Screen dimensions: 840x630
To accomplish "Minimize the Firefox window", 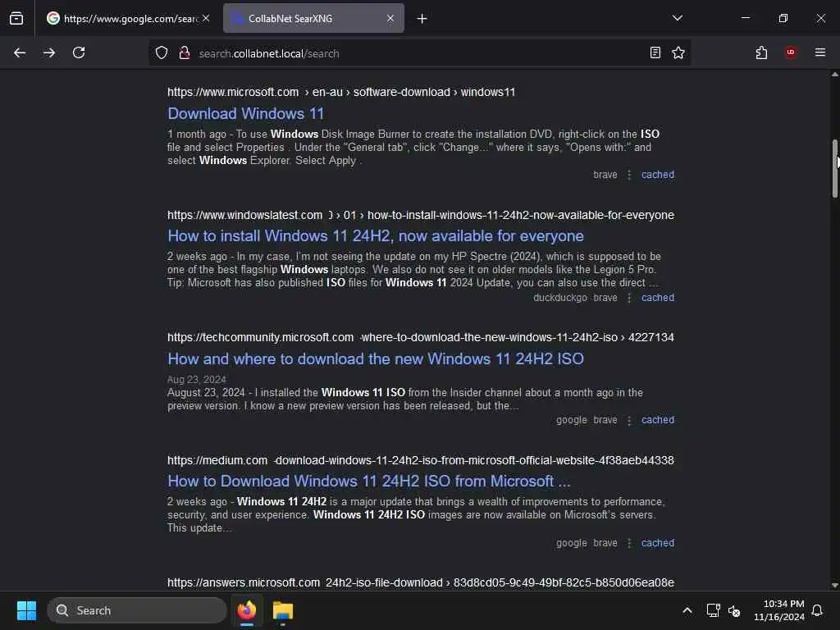I will (x=745, y=18).
